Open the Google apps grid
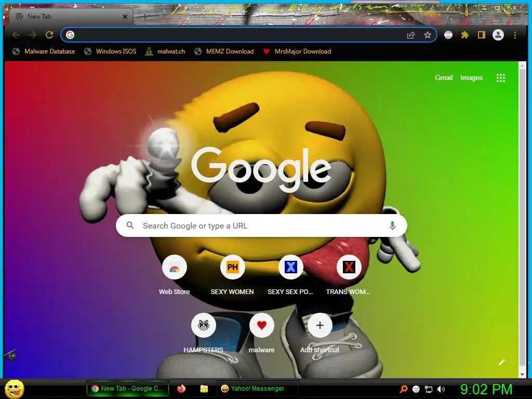This screenshot has width=532, height=399. pyautogui.click(x=501, y=78)
